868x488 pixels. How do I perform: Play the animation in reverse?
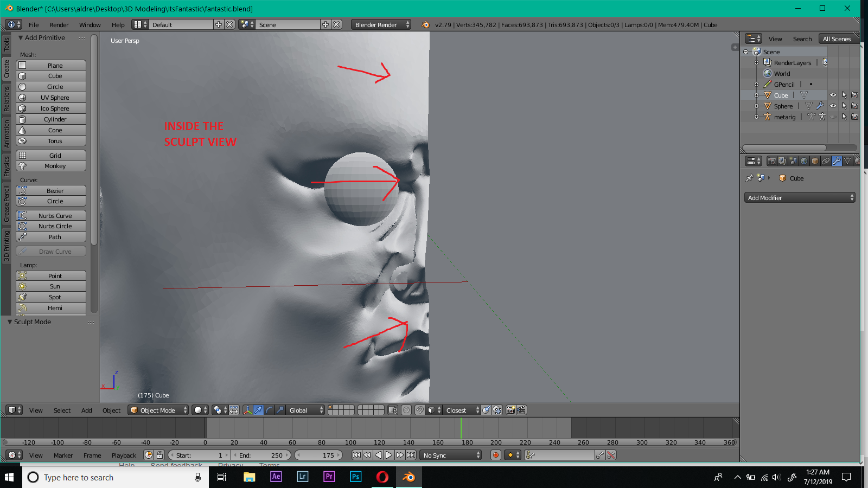pyautogui.click(x=378, y=455)
